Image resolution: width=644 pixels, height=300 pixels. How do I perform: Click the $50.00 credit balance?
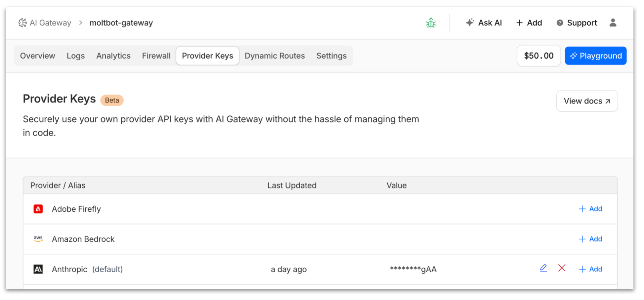tap(539, 56)
